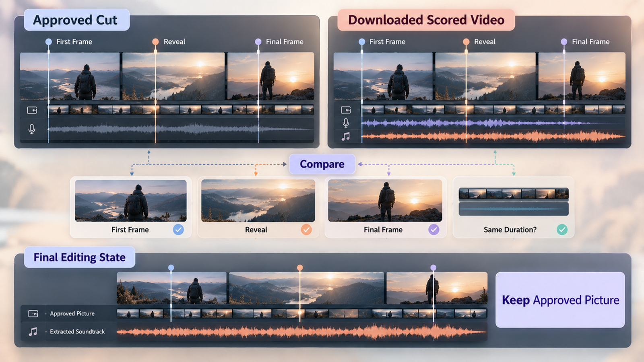Click the purple marker in Final Editing State
The image size is (644, 362).
click(433, 267)
